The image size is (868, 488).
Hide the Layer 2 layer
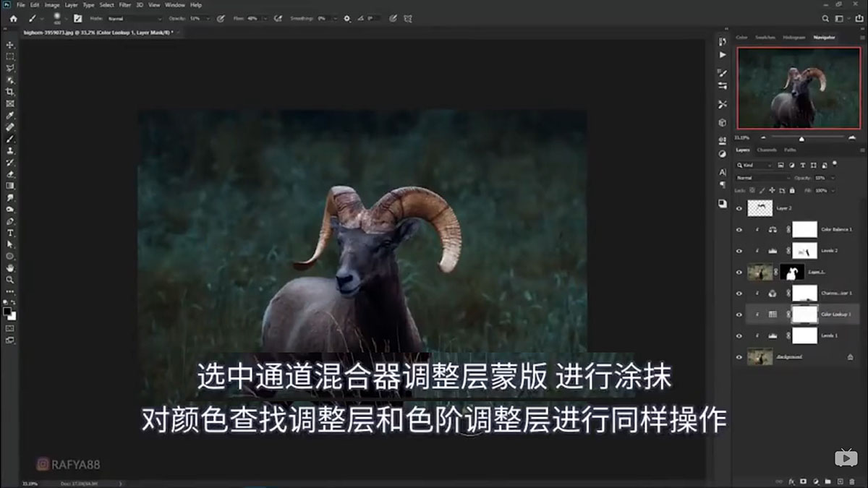[x=739, y=207]
